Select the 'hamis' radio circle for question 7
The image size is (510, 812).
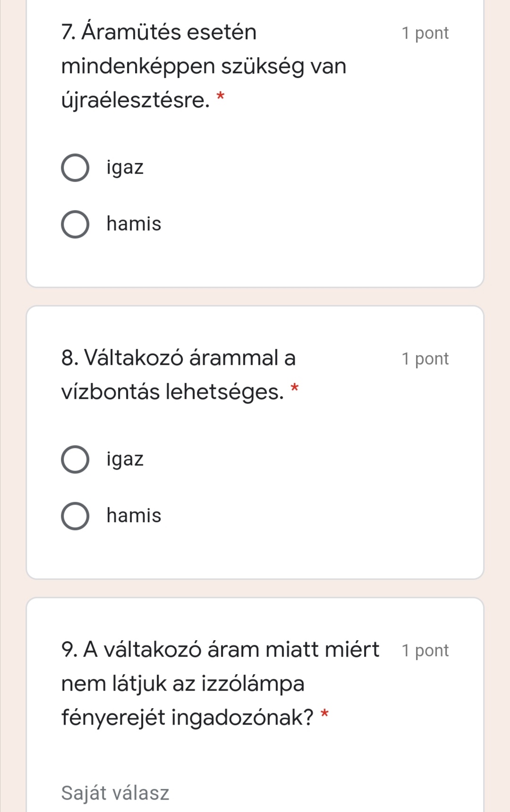tap(75, 224)
